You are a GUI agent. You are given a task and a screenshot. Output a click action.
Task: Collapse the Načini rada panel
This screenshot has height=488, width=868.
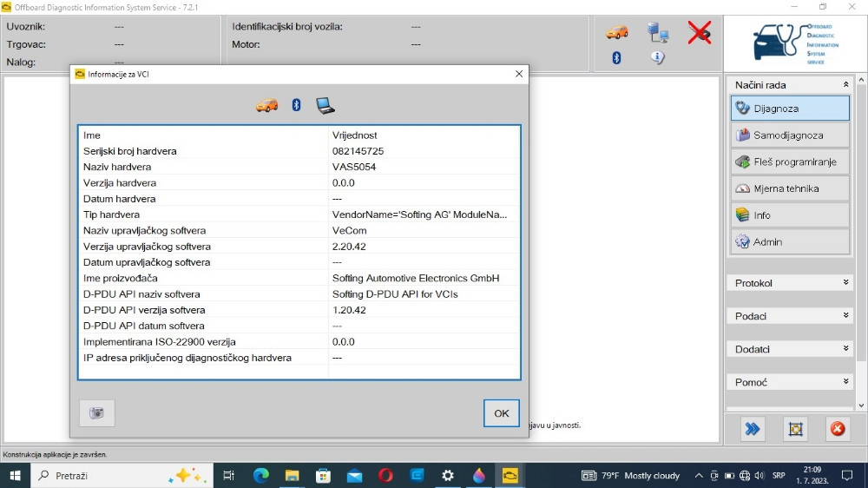point(845,85)
